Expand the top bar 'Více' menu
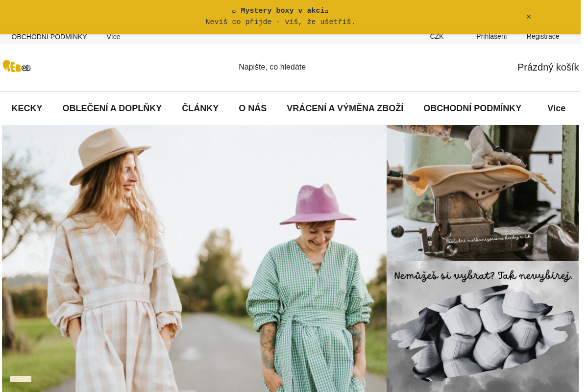This screenshot has height=392, width=588. click(x=113, y=37)
